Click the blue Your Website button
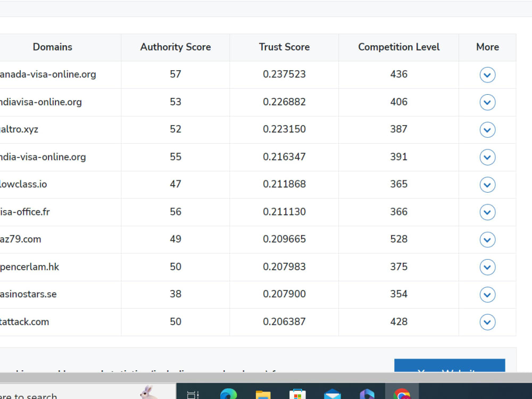Viewport: 532px width, 399px height. pyautogui.click(x=450, y=365)
